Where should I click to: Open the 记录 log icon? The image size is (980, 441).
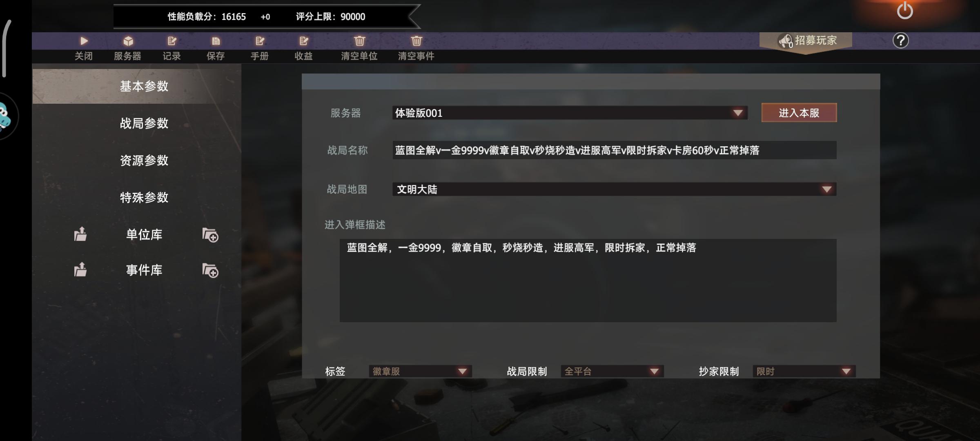172,41
